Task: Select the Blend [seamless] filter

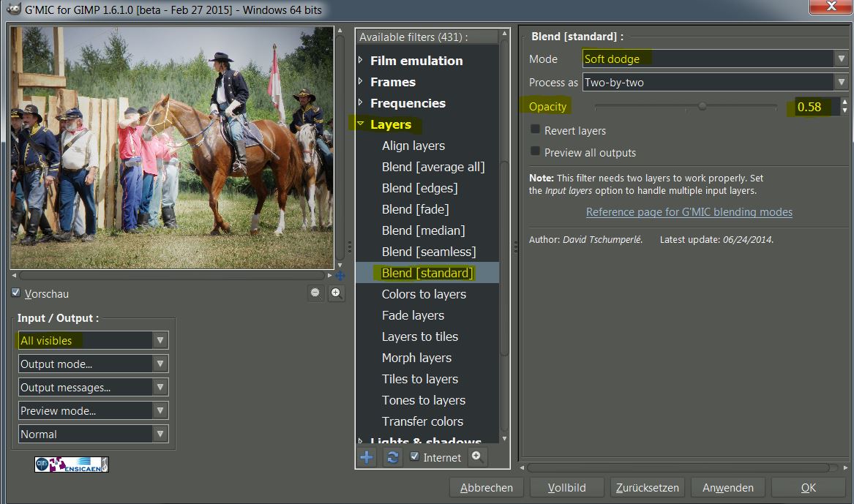Action: click(x=428, y=252)
